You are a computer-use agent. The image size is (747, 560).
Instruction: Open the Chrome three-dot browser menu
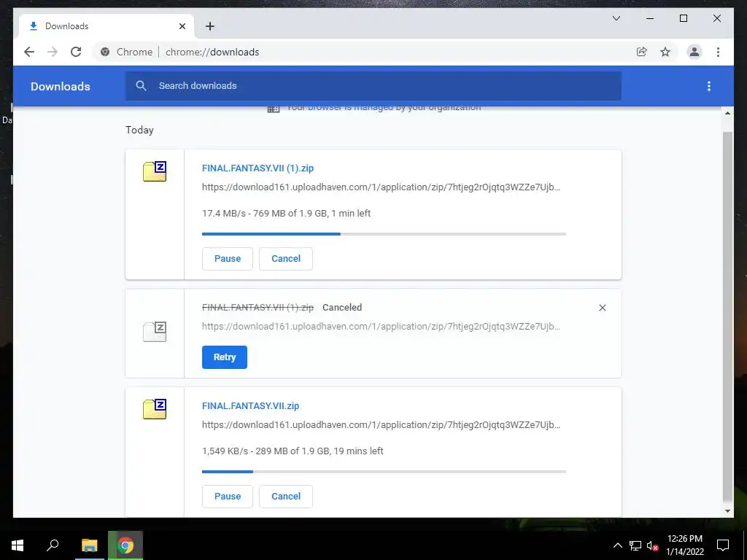718,52
